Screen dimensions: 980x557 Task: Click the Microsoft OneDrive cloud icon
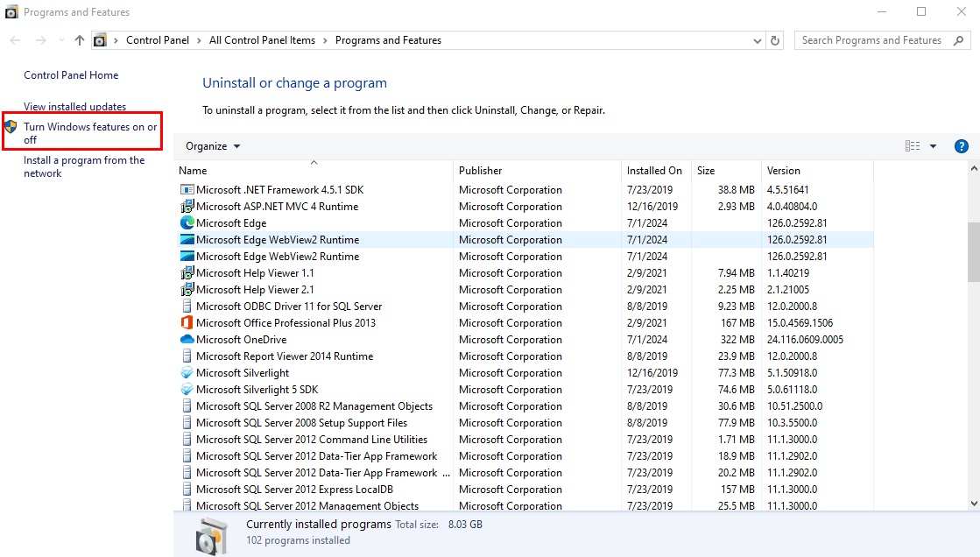(x=187, y=340)
